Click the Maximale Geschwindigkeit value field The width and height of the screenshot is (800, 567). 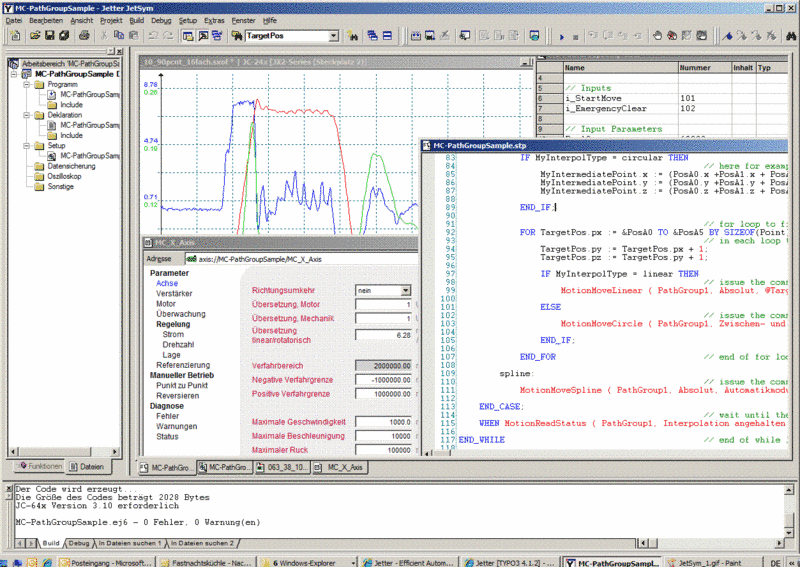coord(383,422)
